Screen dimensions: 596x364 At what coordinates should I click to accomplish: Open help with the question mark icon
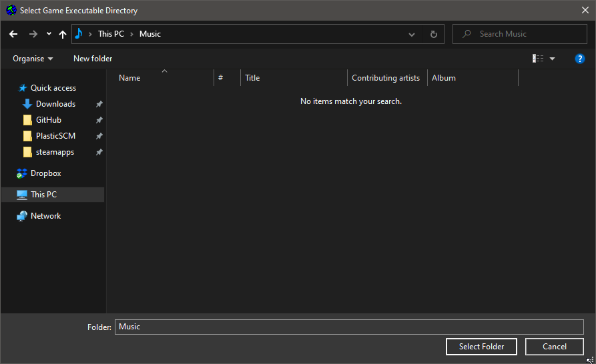point(580,59)
